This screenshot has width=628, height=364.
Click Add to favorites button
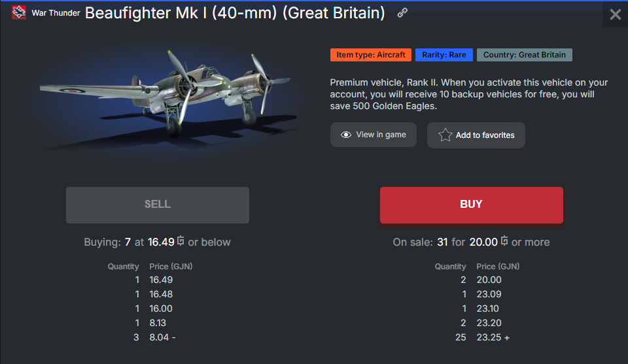pos(476,135)
